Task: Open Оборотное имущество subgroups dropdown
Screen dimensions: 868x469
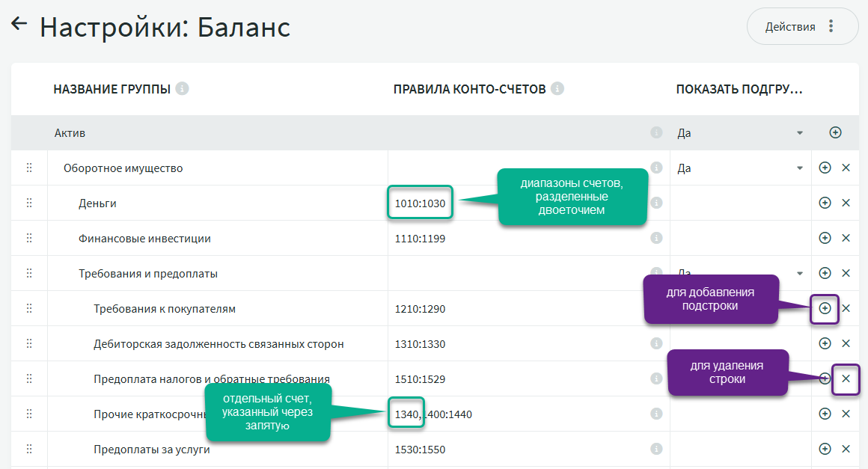Action: [x=799, y=168]
